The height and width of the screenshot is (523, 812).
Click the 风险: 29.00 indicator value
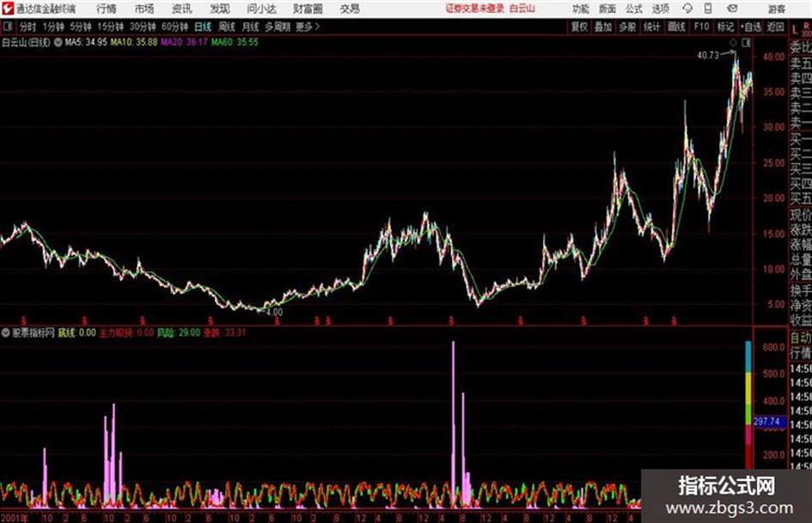[x=179, y=332]
